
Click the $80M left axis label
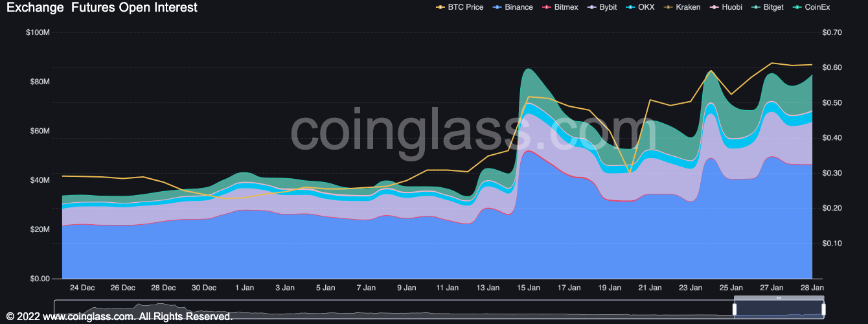click(x=40, y=82)
